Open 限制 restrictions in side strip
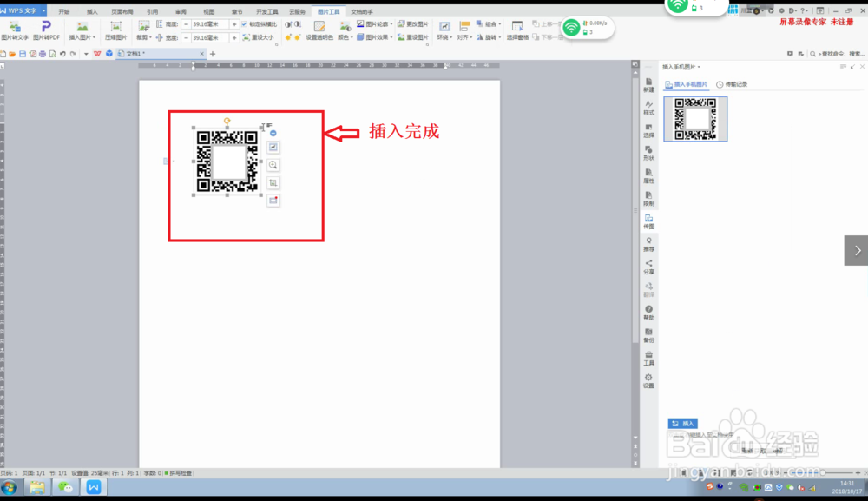Image resolution: width=868 pixels, height=501 pixels. 648,199
